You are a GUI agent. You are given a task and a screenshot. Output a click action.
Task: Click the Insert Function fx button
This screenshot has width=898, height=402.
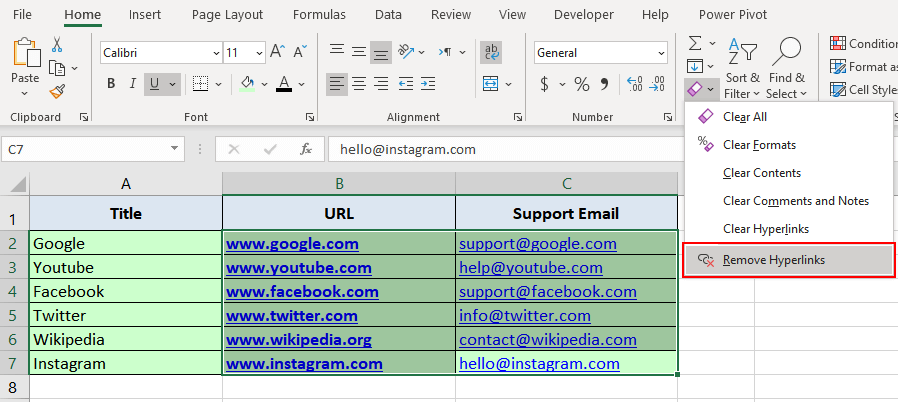pyautogui.click(x=306, y=149)
